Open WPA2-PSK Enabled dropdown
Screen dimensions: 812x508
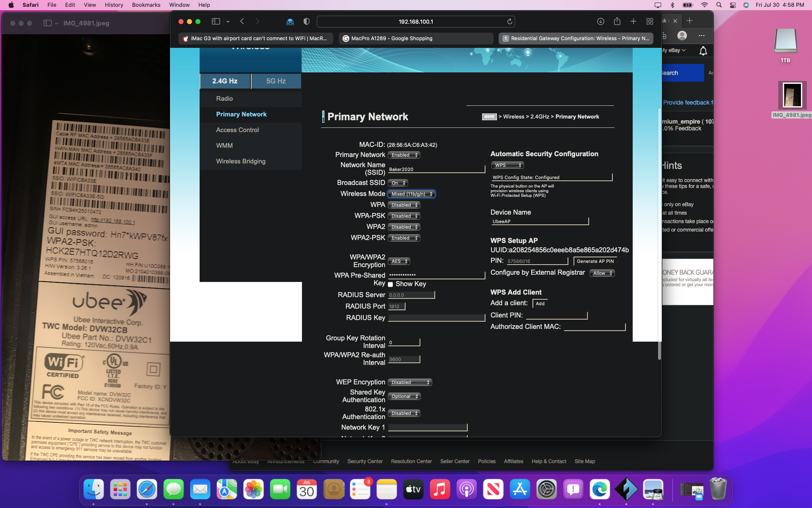pyautogui.click(x=404, y=238)
